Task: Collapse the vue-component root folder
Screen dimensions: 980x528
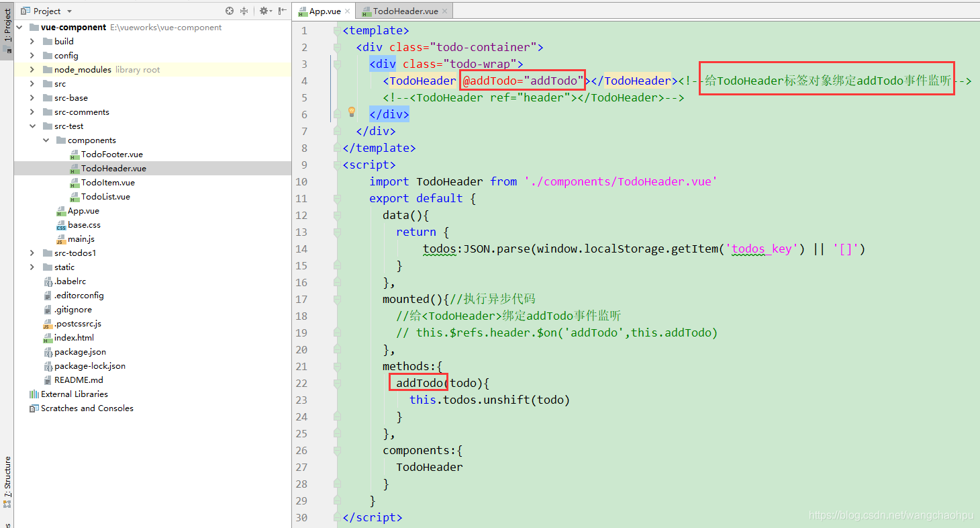Action: tap(19, 28)
